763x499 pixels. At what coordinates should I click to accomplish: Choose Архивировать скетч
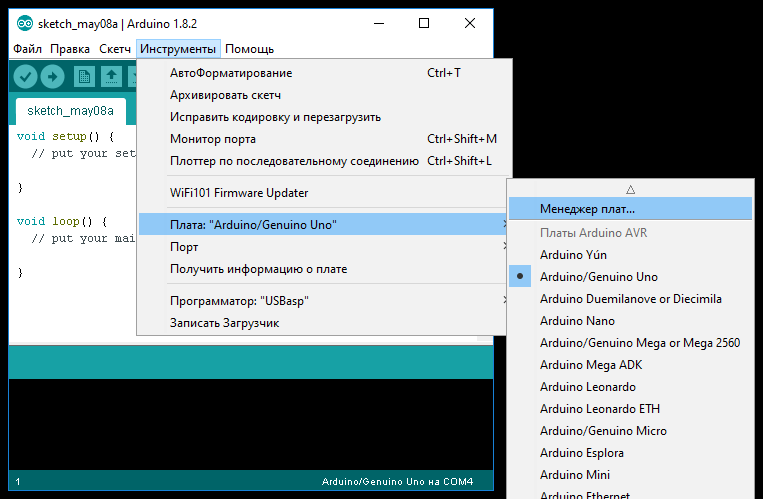coord(323,95)
